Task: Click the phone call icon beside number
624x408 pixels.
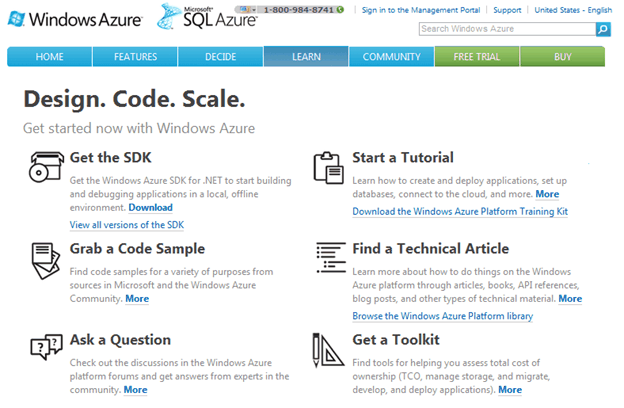Action: 340,10
